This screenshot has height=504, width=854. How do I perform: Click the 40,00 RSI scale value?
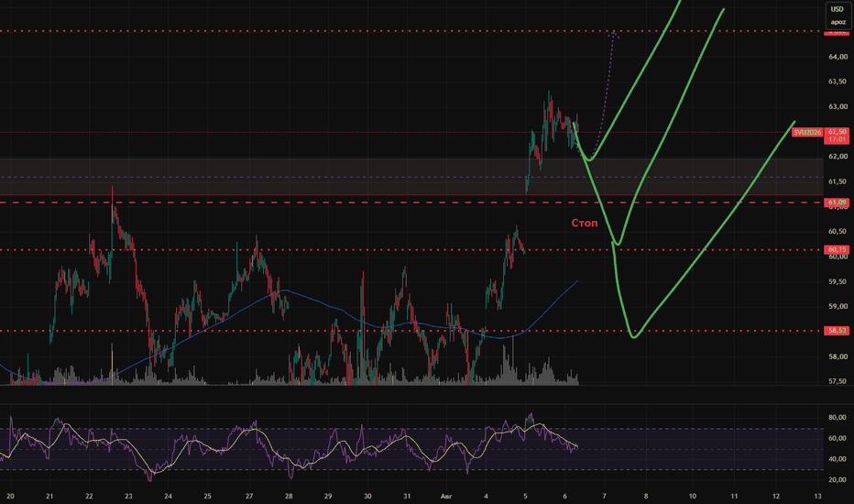point(838,459)
